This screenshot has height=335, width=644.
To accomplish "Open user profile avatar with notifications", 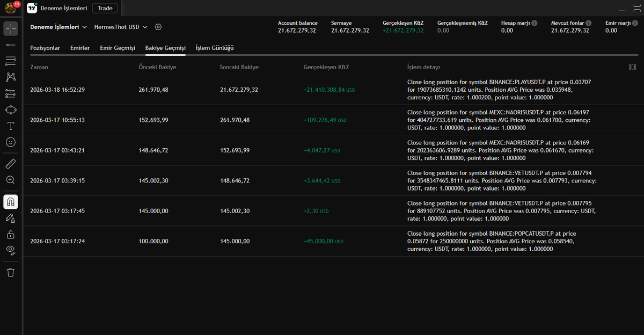I will [11, 8].
